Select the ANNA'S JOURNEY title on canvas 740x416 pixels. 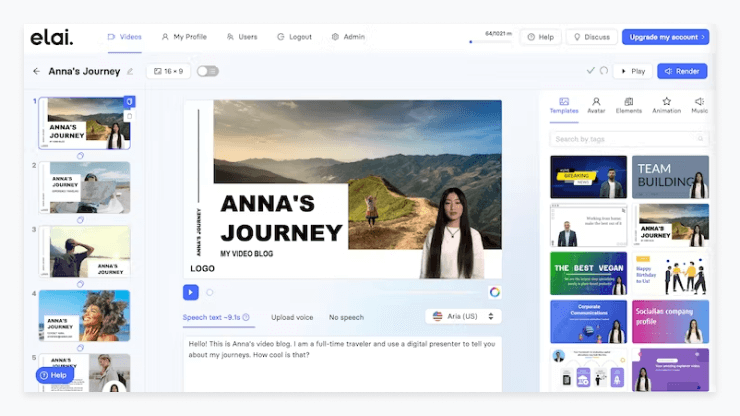[281, 218]
